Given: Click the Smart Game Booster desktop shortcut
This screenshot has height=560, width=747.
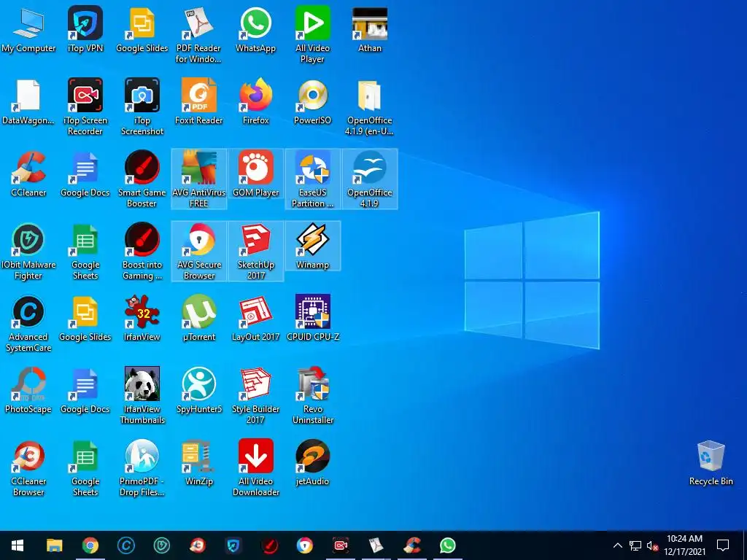Looking at the screenshot, I should [142, 180].
